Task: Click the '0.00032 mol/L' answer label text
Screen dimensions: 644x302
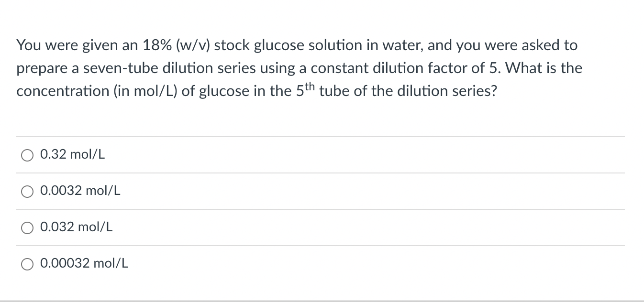Action: [x=85, y=263]
